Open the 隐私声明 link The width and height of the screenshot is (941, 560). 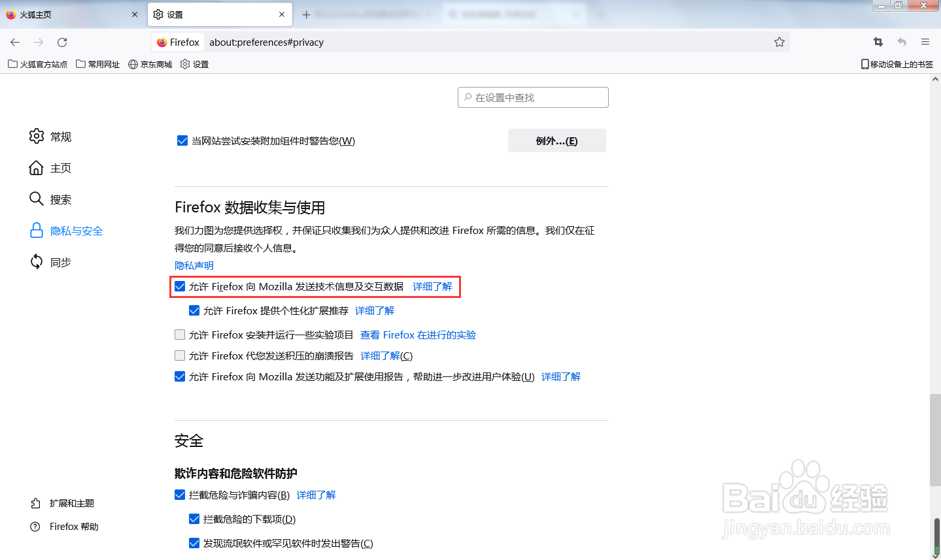click(x=194, y=265)
